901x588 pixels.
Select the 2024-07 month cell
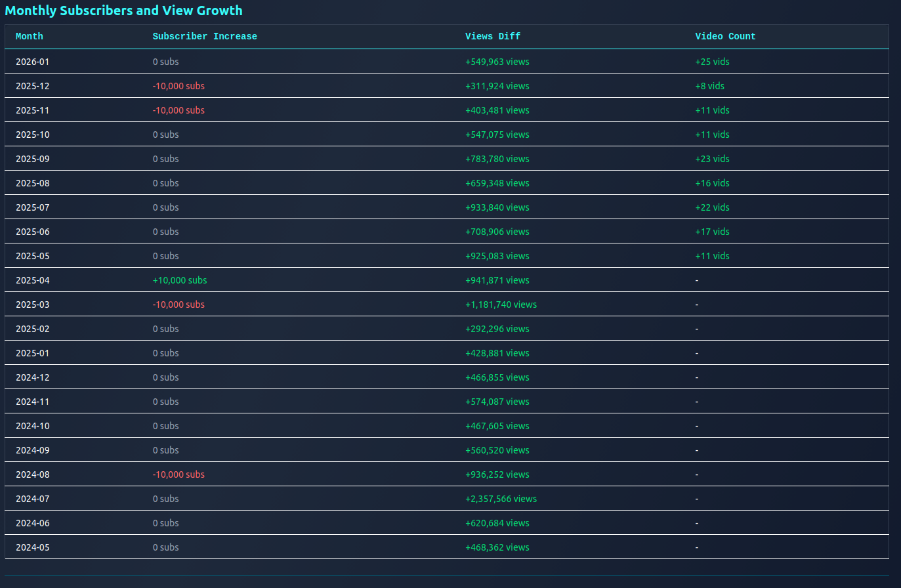(x=33, y=499)
